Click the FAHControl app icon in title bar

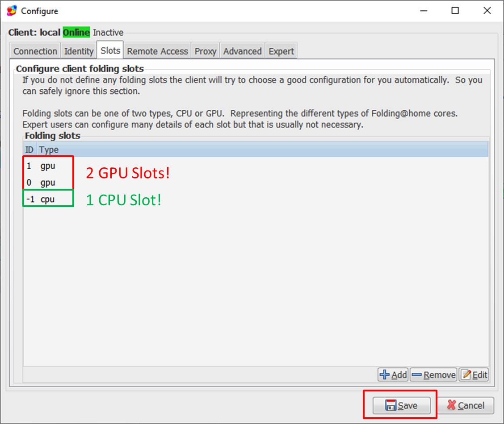pyautogui.click(x=11, y=10)
